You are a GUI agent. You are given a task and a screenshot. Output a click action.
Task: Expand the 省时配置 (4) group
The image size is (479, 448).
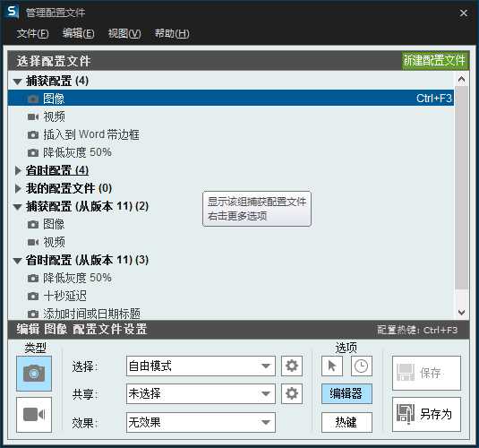(x=18, y=170)
